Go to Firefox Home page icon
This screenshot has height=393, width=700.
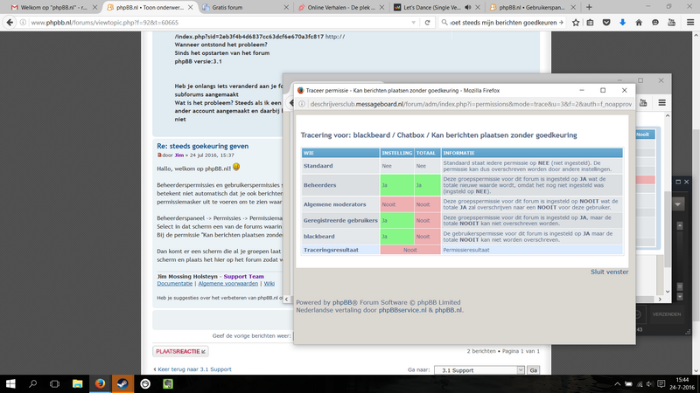tap(639, 22)
